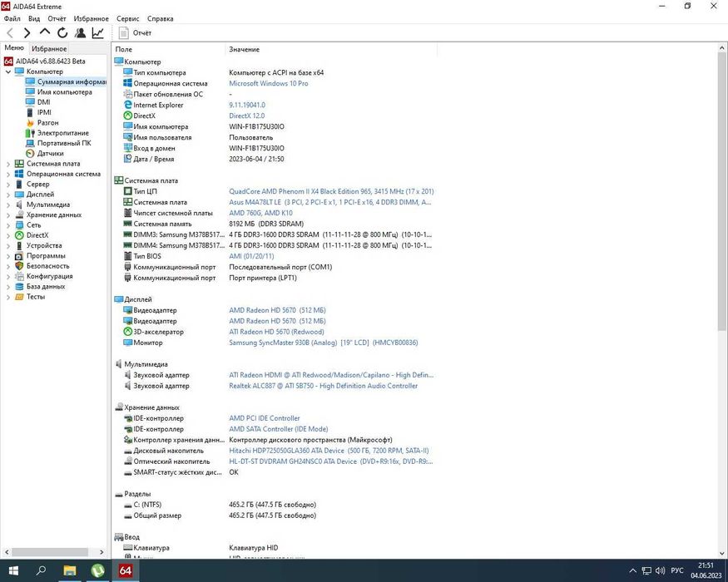Select Имя компьютера in sidebar tree

[x=65, y=92]
